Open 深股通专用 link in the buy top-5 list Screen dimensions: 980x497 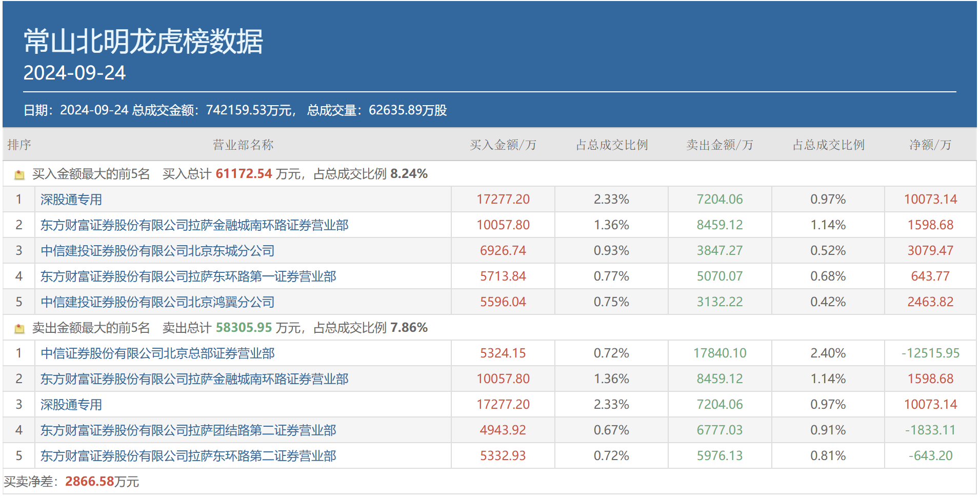point(71,200)
